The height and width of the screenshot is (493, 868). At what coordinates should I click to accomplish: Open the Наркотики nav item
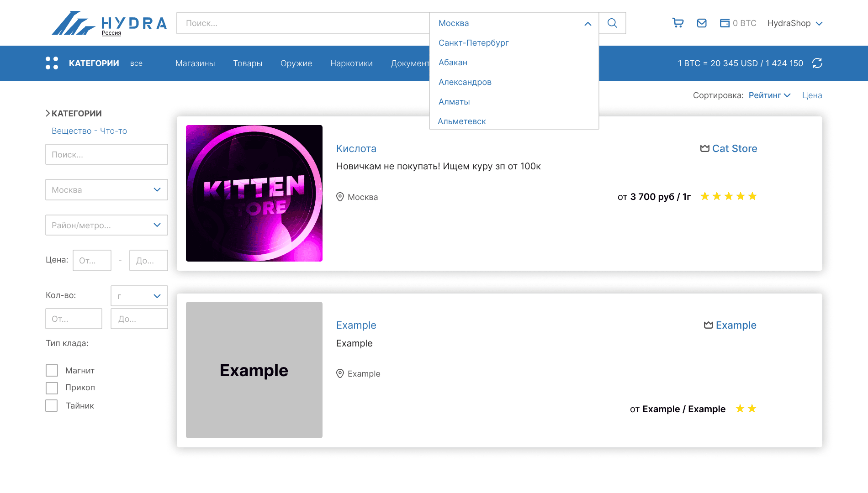351,63
